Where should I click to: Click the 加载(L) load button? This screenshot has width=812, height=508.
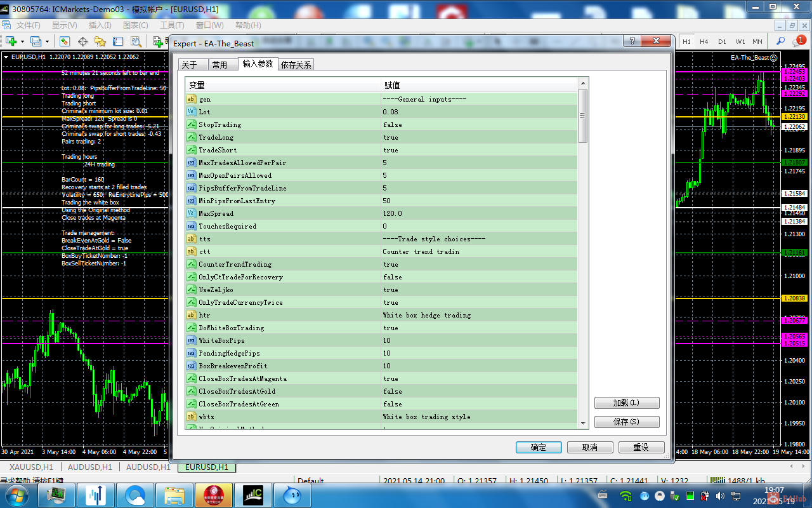[x=627, y=403]
